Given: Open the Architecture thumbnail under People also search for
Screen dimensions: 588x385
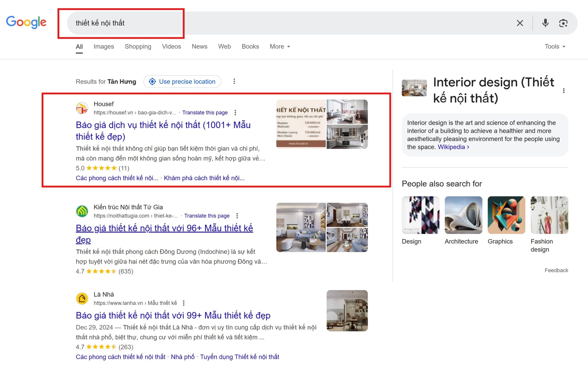Looking at the screenshot, I should [463, 215].
